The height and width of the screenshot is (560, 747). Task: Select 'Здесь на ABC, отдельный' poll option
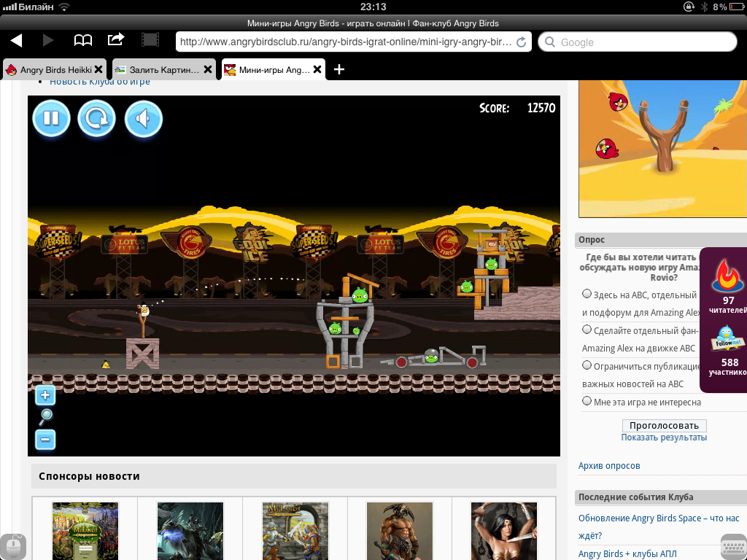click(587, 294)
